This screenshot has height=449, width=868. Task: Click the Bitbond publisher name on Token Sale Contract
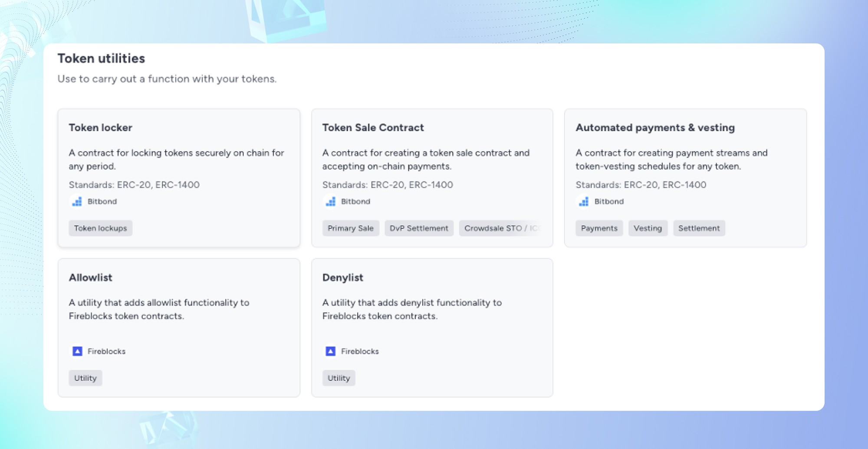355,201
